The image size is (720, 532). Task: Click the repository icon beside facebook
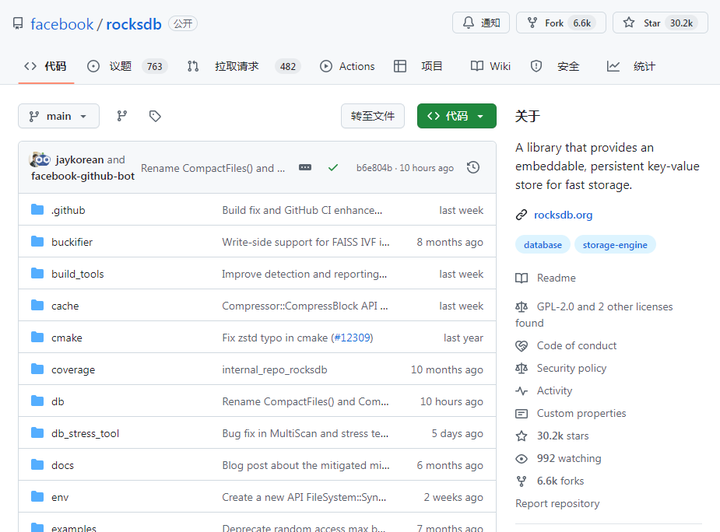click(x=18, y=23)
